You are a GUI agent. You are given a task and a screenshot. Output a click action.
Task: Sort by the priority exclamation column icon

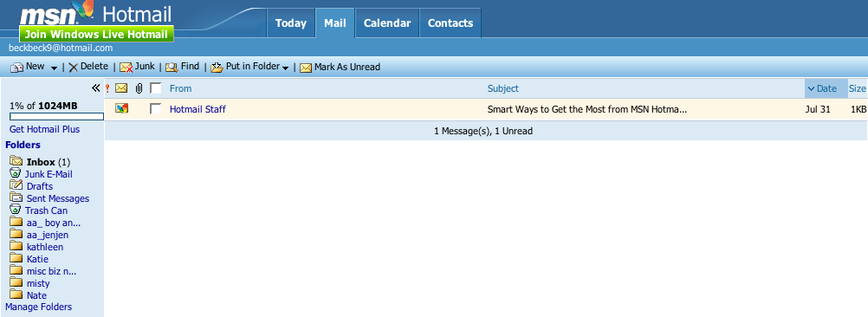[107, 88]
